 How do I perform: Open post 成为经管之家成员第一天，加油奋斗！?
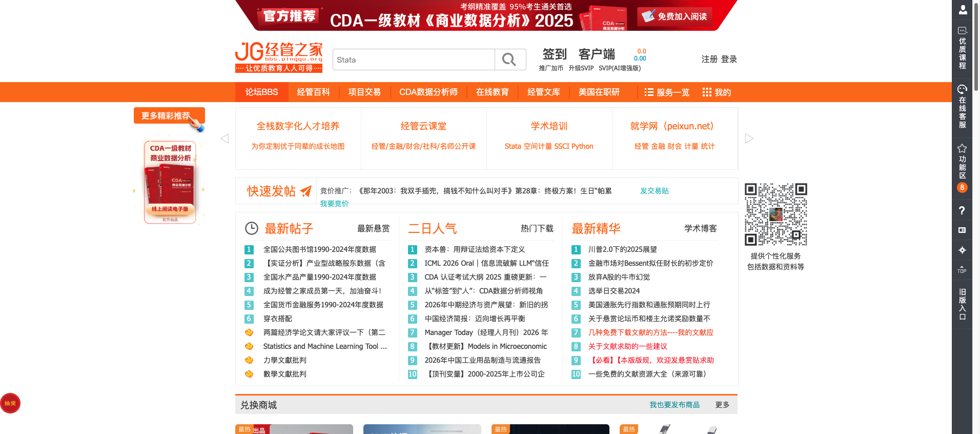click(x=323, y=291)
